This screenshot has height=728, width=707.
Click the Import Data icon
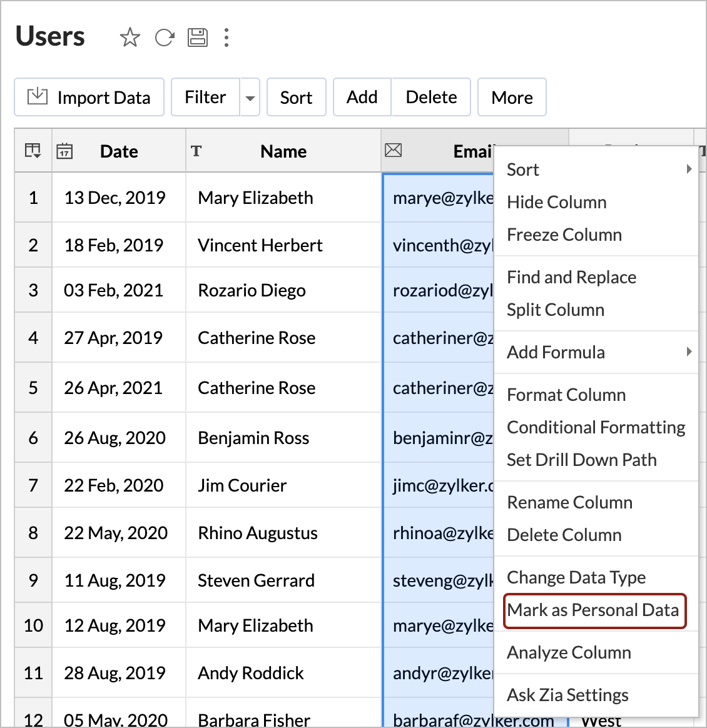(38, 96)
